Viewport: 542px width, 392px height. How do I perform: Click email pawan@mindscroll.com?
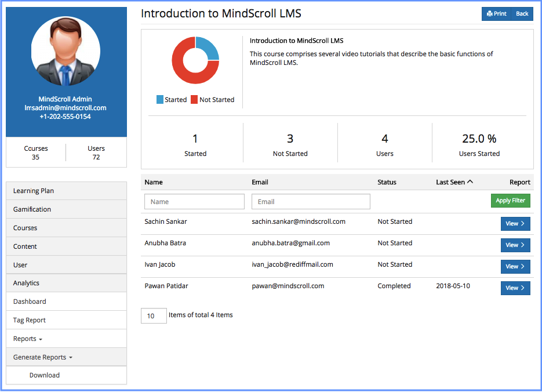tap(288, 286)
